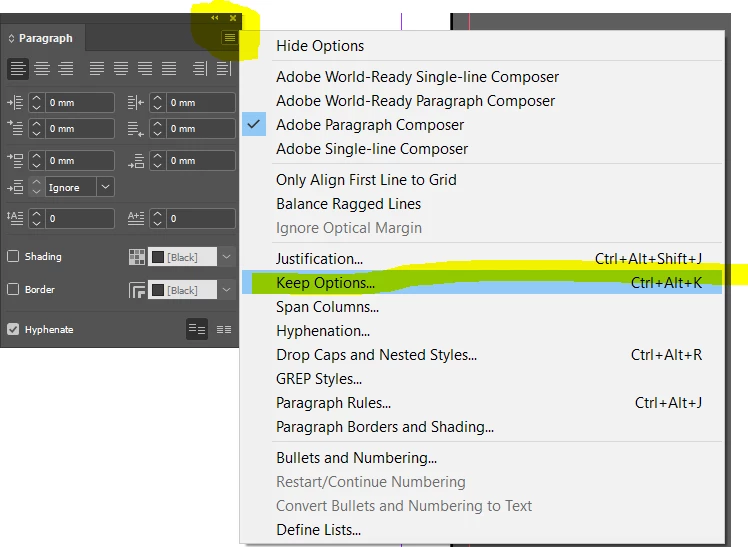The image size is (748, 547).
Task: Click Align Away From Spine icon
Action: [223, 69]
